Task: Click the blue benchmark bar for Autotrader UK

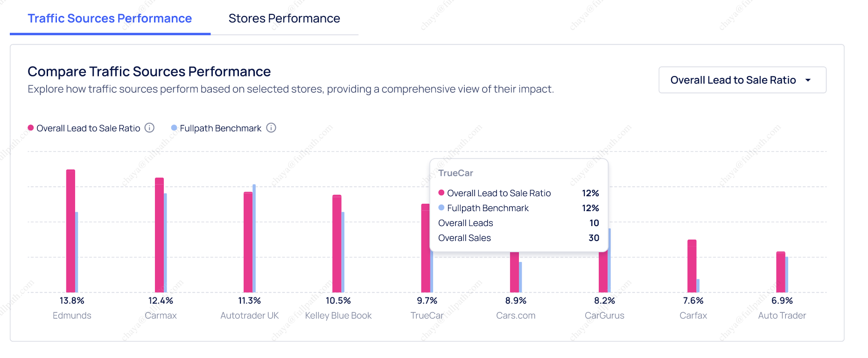Action: click(254, 238)
